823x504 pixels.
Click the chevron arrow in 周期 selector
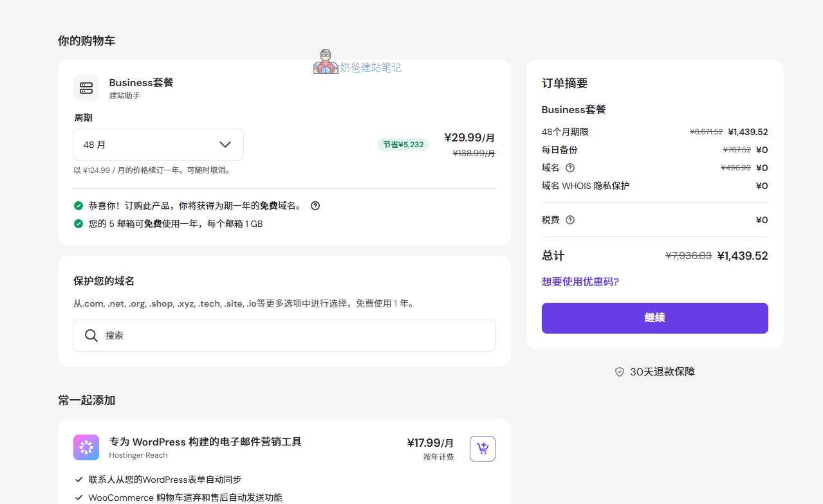pyautogui.click(x=225, y=145)
